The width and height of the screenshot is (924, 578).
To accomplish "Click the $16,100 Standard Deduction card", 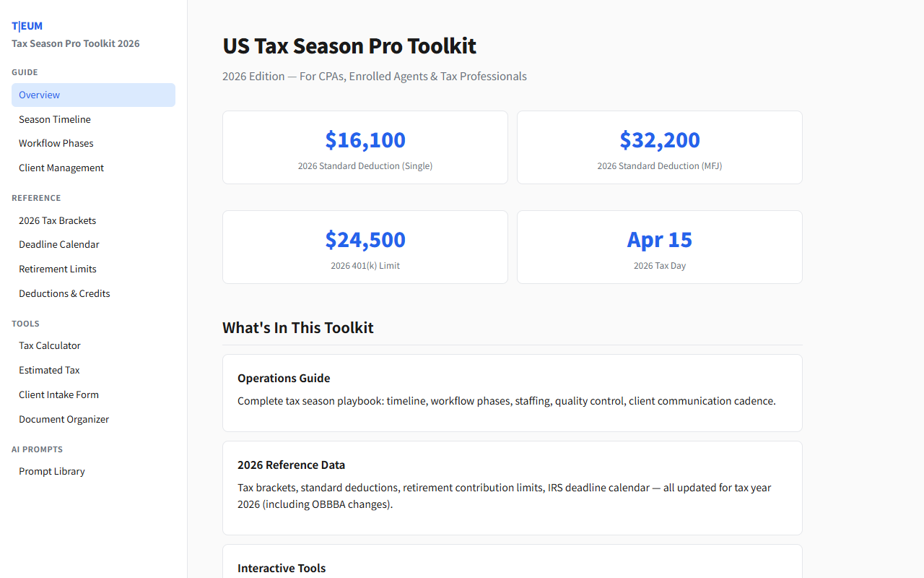I will tap(365, 147).
